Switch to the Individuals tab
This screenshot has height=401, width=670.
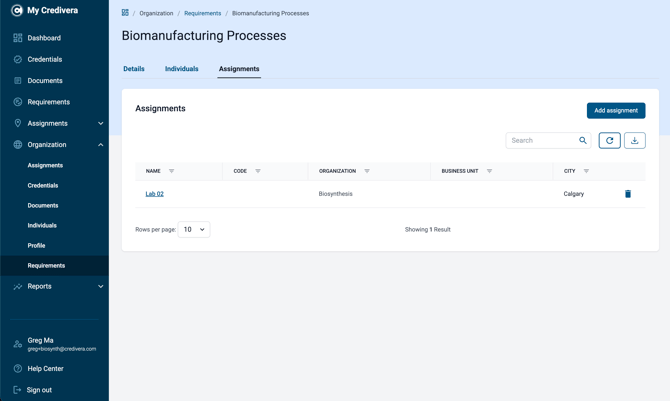pos(182,69)
